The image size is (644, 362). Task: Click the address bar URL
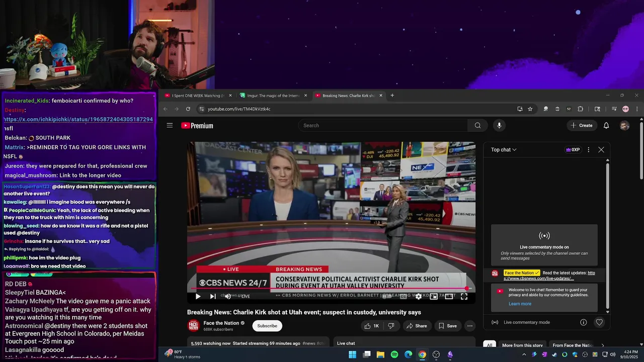pyautogui.click(x=239, y=109)
